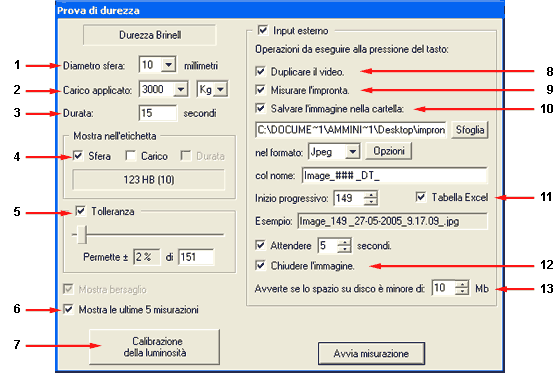Screen dimensions: 560x373
Task: Click Avvia misurazione button
Action: pos(371,353)
